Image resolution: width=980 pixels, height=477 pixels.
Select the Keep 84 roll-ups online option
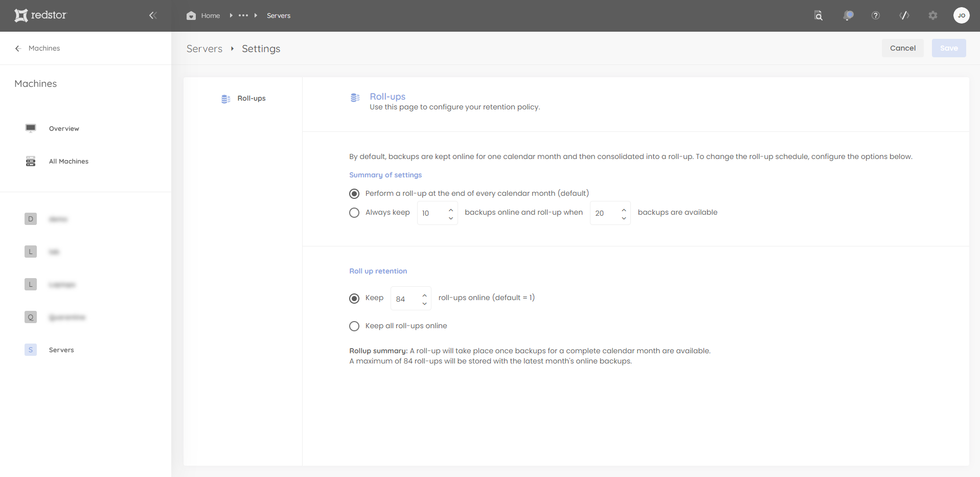[x=354, y=299]
